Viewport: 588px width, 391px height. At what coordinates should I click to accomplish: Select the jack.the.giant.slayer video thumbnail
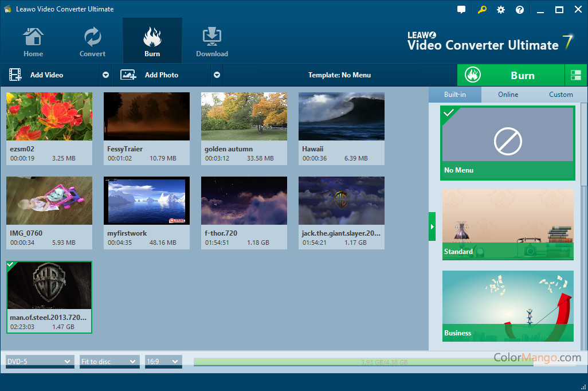coord(342,201)
